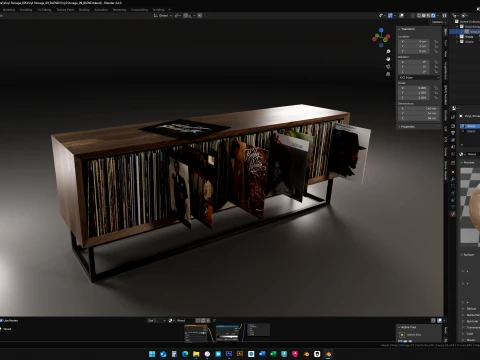Lock the Rotation Z value
The height and width of the screenshot is (360, 480).
click(x=436, y=71)
